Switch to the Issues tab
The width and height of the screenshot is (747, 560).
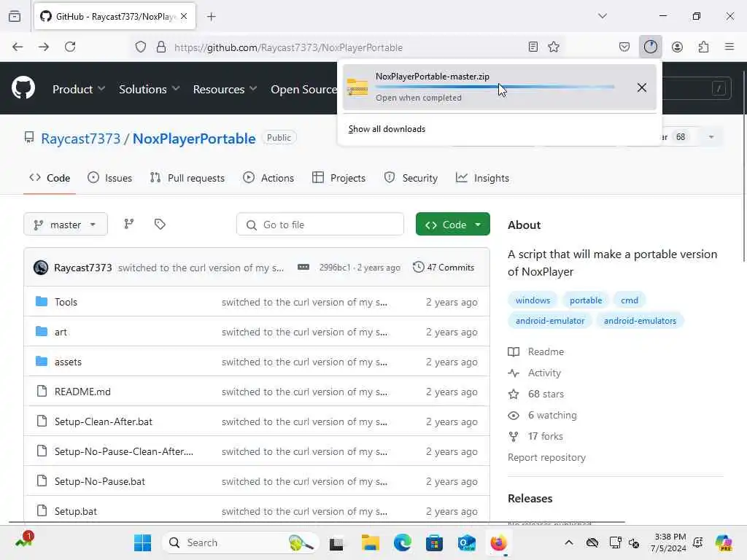point(109,178)
